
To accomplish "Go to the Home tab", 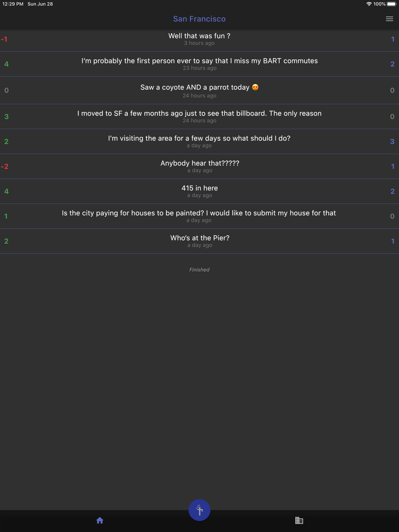I will point(100,520).
